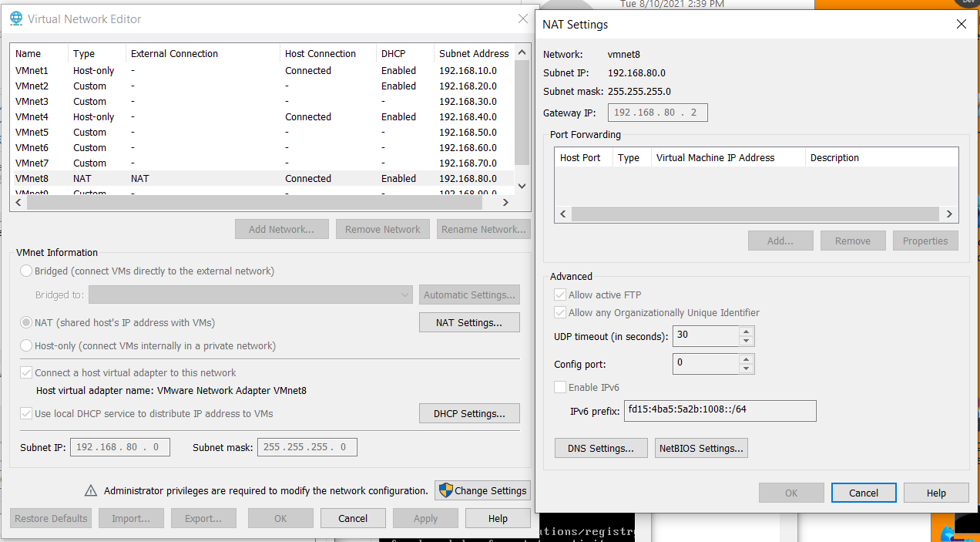Toggle Allow active FTP checkbox
This screenshot has height=542, width=980.
click(x=560, y=295)
